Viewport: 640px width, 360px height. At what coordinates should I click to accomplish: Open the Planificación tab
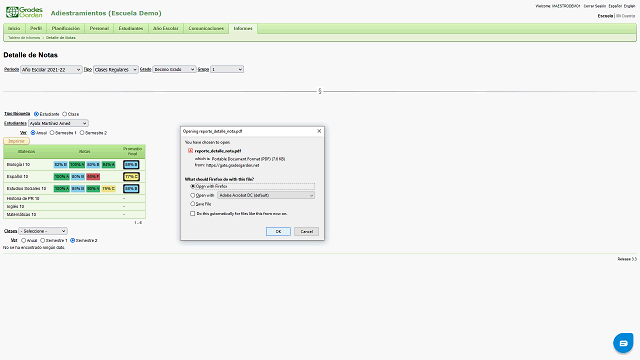(66, 28)
